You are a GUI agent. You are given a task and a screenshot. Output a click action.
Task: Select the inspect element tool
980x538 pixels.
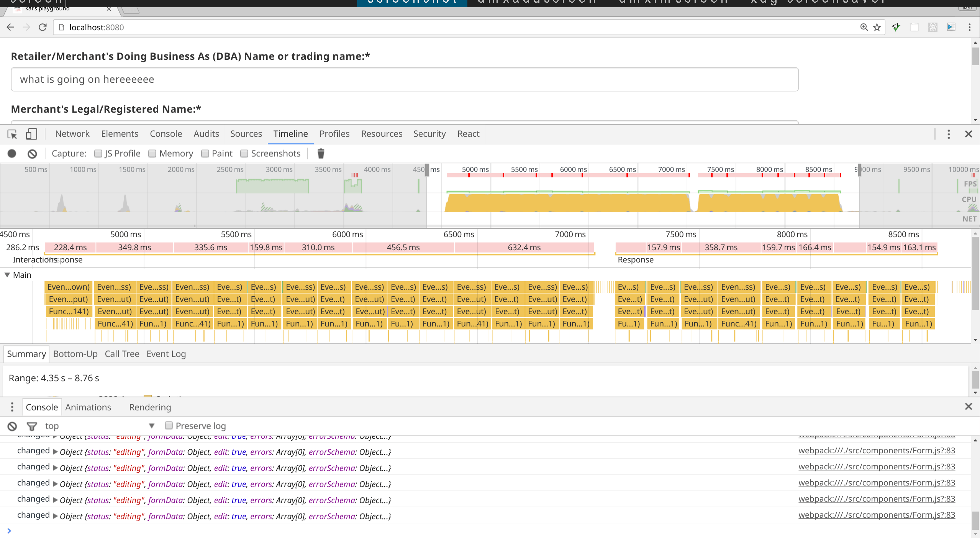click(12, 134)
